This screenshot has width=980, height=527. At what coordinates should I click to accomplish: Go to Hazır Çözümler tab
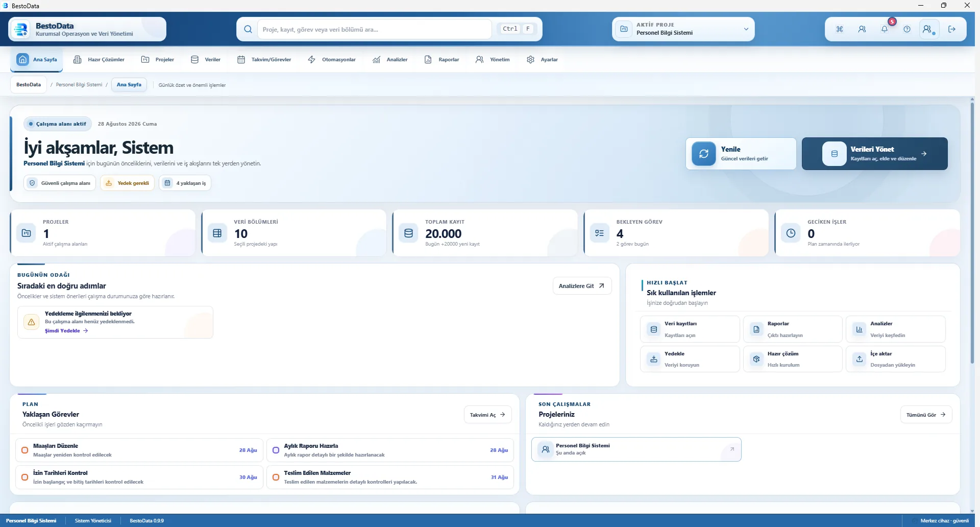(99, 60)
